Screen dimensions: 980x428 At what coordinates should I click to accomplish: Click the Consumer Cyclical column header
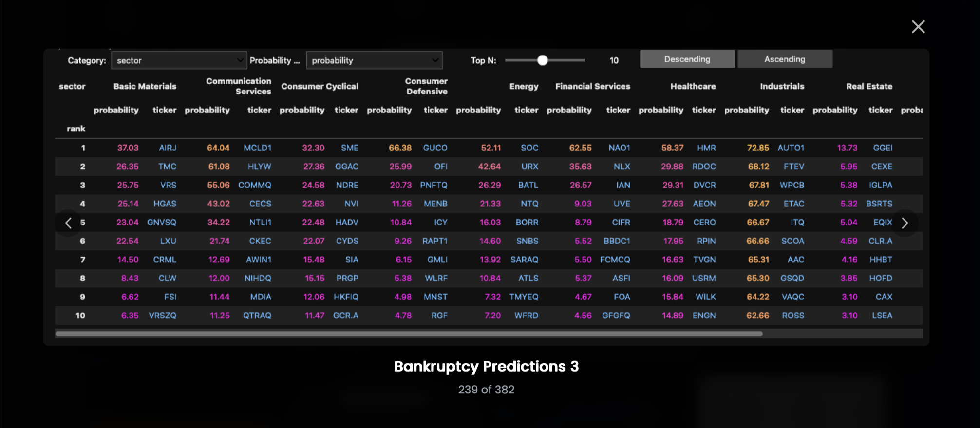[320, 86]
